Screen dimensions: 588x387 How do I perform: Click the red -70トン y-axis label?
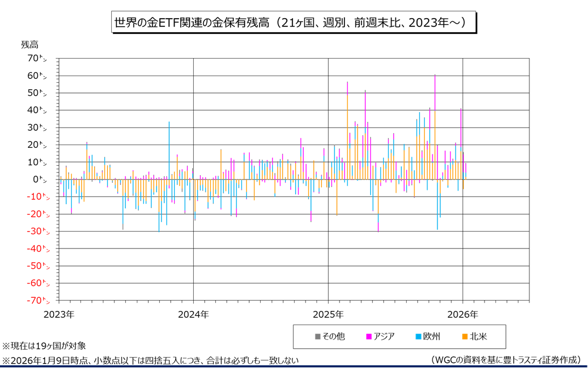click(x=33, y=301)
